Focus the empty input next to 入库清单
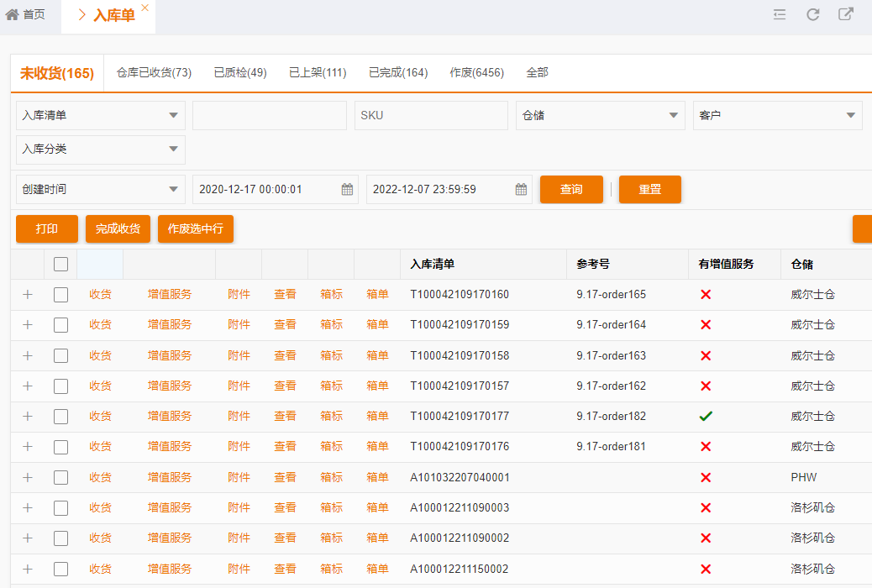The width and height of the screenshot is (872, 588). tap(270, 115)
